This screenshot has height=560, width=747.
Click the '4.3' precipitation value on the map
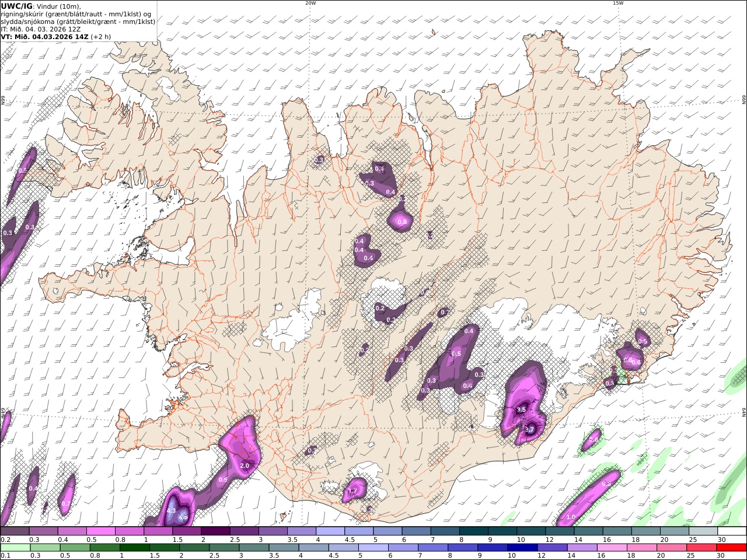(x=171, y=511)
